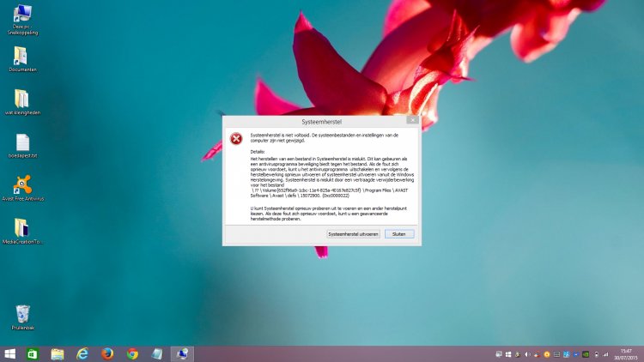Open the green NVIDIA tray icon
This screenshot has width=644, height=362.
pyautogui.click(x=586, y=354)
